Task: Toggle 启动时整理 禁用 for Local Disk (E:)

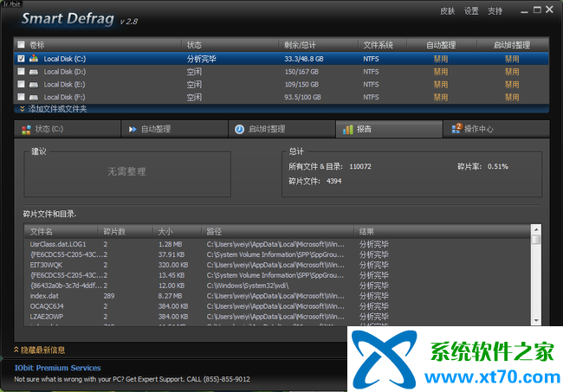Action: [512, 85]
